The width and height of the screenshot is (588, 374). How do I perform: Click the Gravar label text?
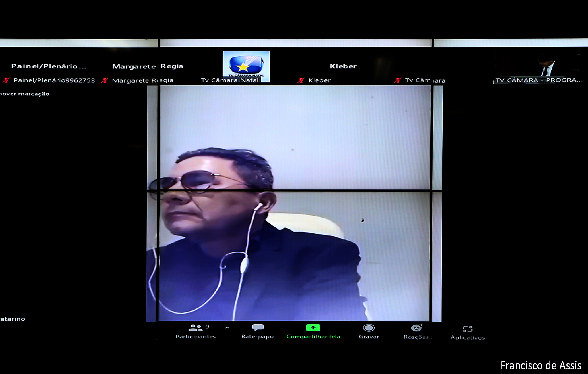[369, 337]
